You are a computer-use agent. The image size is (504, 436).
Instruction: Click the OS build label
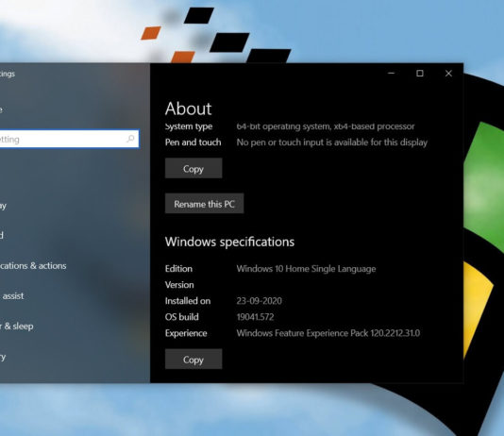pos(182,317)
